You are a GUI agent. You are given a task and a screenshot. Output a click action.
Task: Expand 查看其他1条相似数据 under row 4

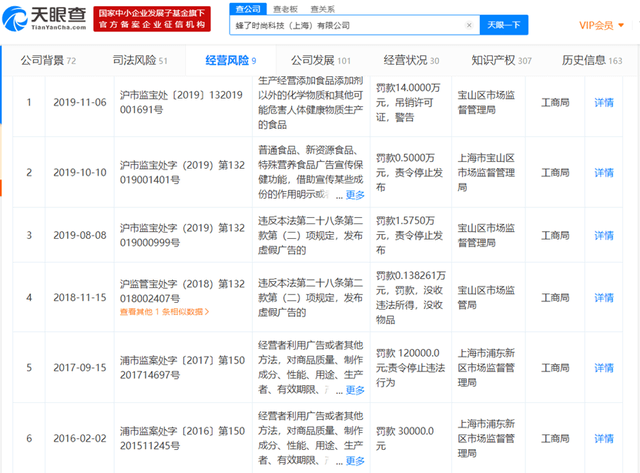165,312
